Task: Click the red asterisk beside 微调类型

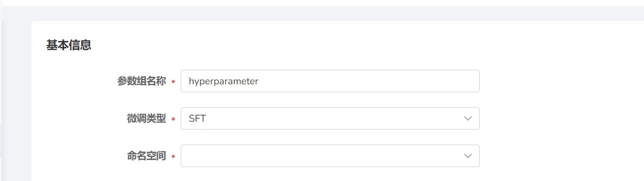Action: click(173, 120)
